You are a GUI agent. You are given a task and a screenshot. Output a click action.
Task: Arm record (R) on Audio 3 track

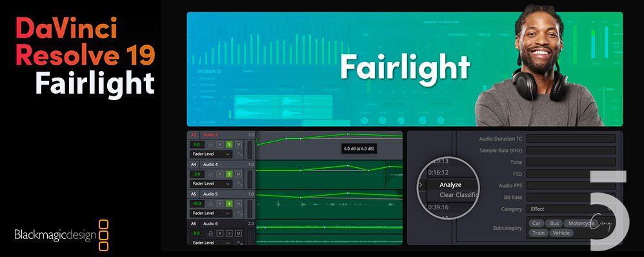pyautogui.click(x=220, y=145)
